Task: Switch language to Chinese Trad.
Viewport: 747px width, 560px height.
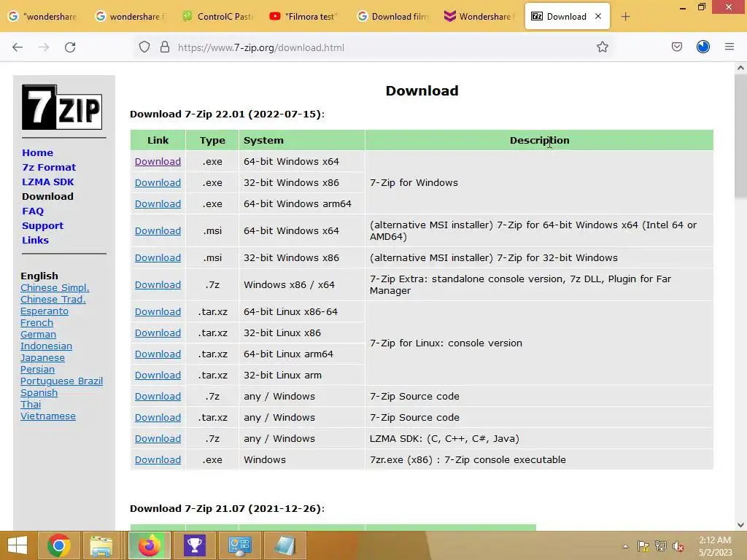Action: tap(53, 300)
